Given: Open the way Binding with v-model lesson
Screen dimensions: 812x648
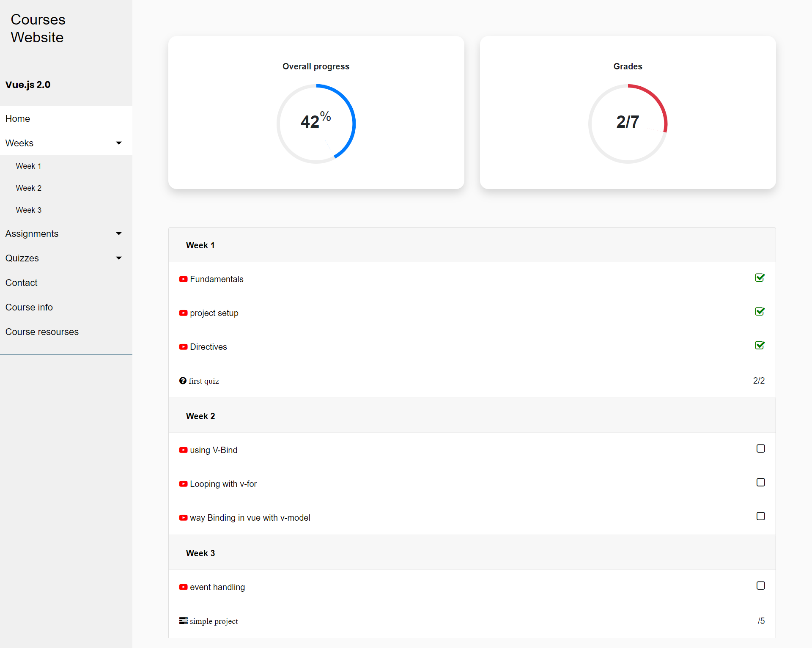Looking at the screenshot, I should 250,518.
